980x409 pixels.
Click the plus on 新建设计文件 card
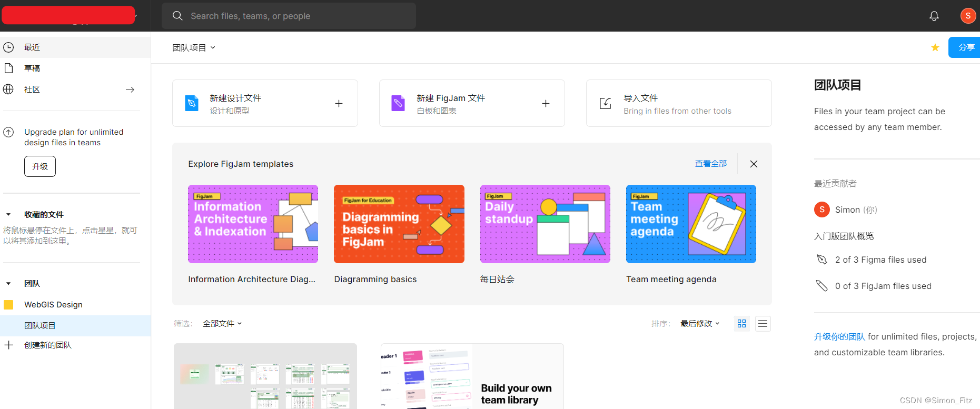click(339, 104)
